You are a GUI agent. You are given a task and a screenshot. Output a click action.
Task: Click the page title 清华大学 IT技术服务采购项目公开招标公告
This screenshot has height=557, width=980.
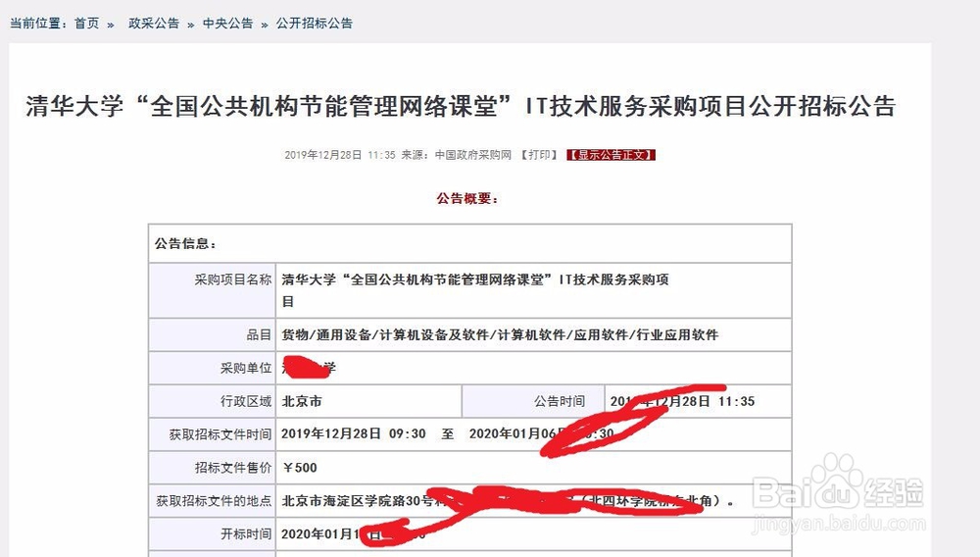point(461,106)
